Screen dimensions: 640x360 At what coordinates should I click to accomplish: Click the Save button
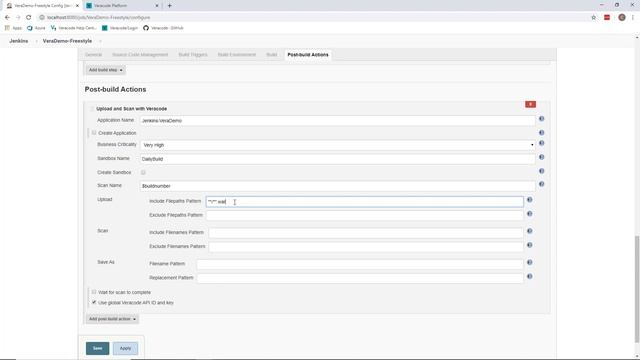(x=98, y=348)
